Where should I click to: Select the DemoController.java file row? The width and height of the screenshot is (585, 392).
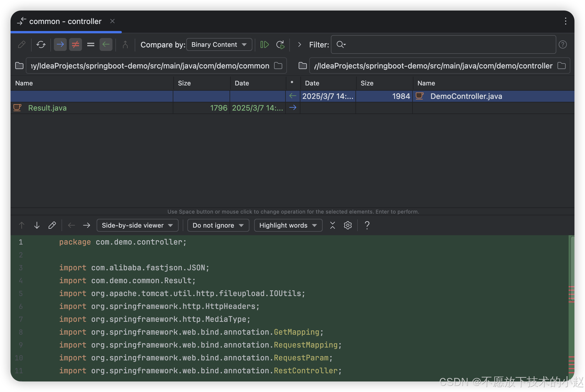point(466,96)
